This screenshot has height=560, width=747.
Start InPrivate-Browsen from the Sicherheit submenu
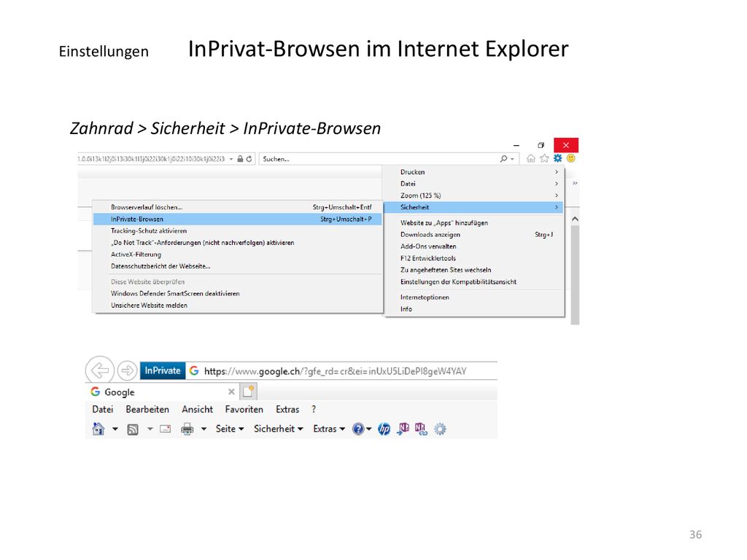click(237, 219)
